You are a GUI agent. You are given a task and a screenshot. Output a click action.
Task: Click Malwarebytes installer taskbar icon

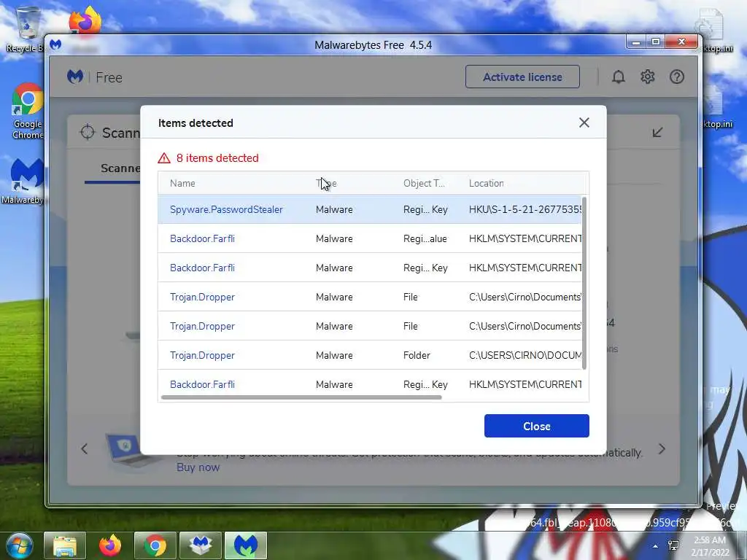[x=200, y=545]
